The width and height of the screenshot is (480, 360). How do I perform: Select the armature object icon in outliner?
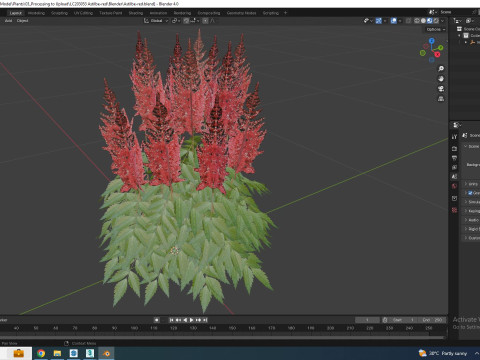pyautogui.click(x=472, y=42)
